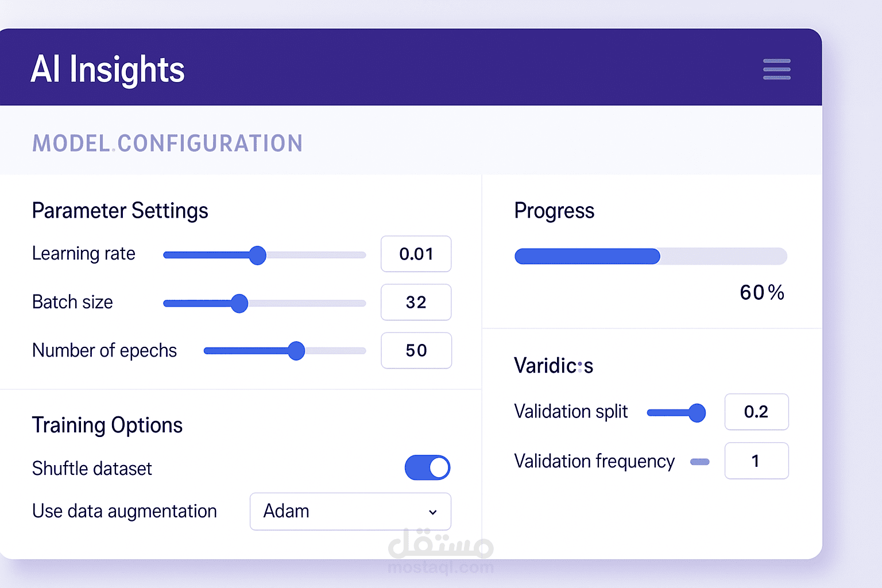The width and height of the screenshot is (882, 588).
Task: Click the Validation split slider handle
Action: 697,412
